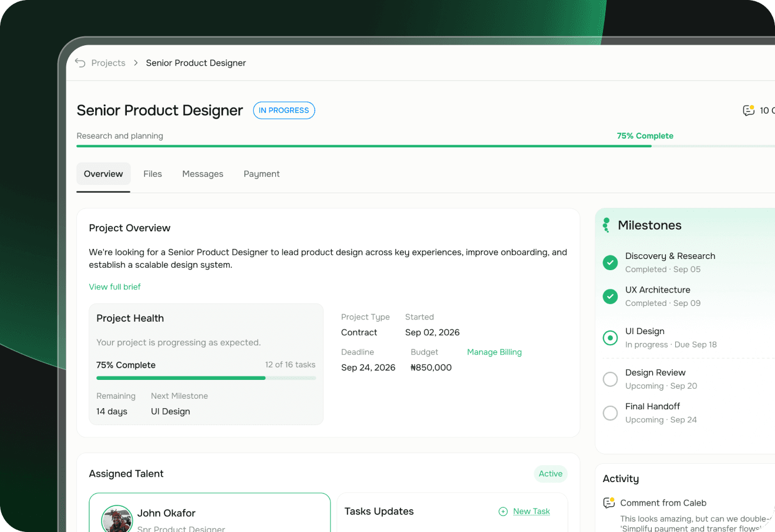Toggle the Discovery & Research completed checkmark

click(x=610, y=262)
